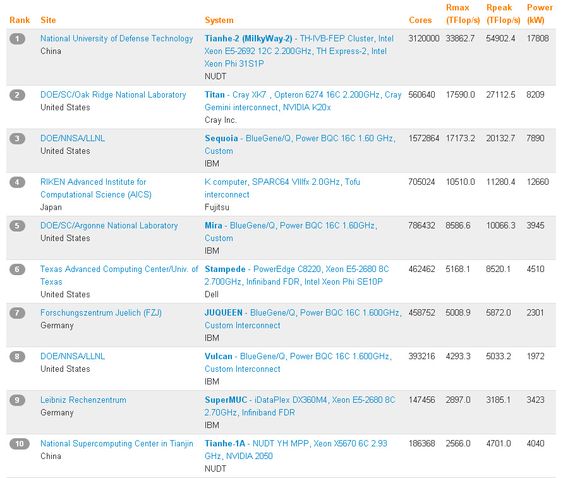Click the rank 8 badge icon
Screen dimensions: 563x478
pos(17,357)
